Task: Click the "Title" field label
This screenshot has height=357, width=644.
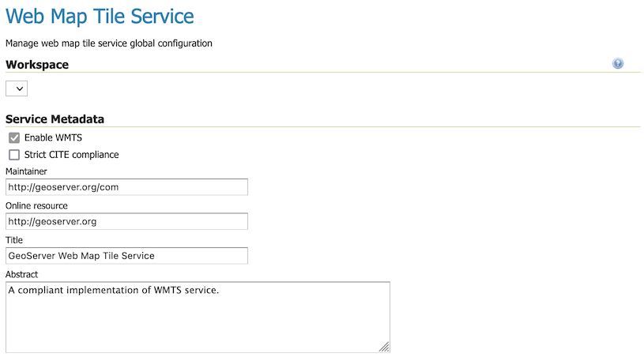Action: [14, 240]
